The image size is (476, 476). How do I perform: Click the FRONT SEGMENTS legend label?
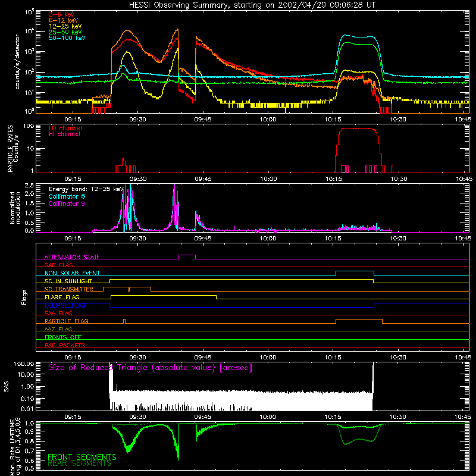[x=82, y=457]
